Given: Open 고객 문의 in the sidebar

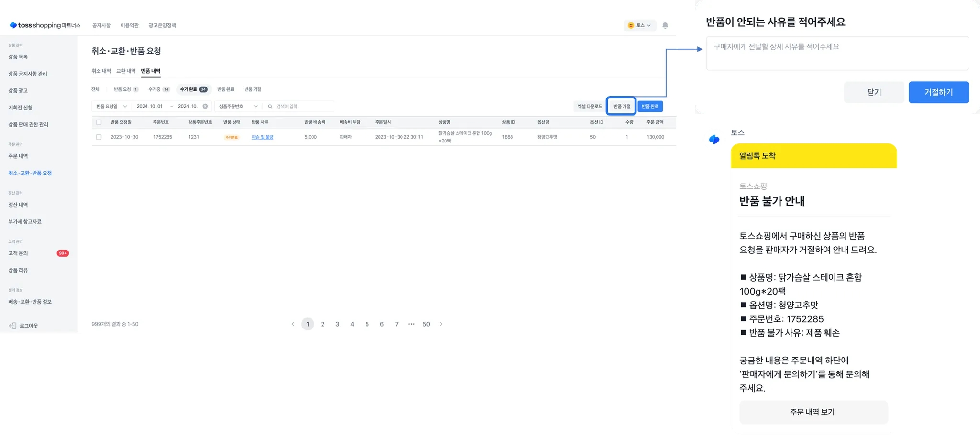Looking at the screenshot, I should pyautogui.click(x=18, y=253).
